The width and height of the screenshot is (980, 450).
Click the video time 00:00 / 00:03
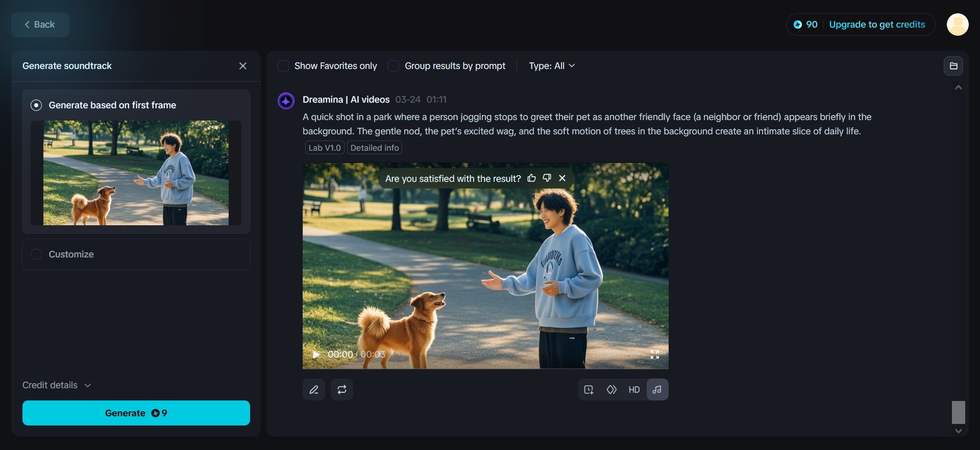(356, 354)
